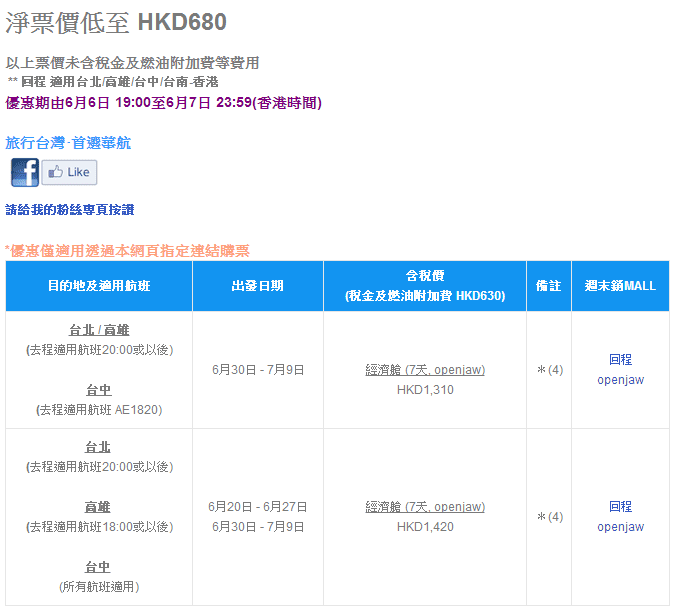Open the 旅行台灣-首選華航 link
Image resolution: width=676 pixels, height=608 pixels.
tap(68, 143)
